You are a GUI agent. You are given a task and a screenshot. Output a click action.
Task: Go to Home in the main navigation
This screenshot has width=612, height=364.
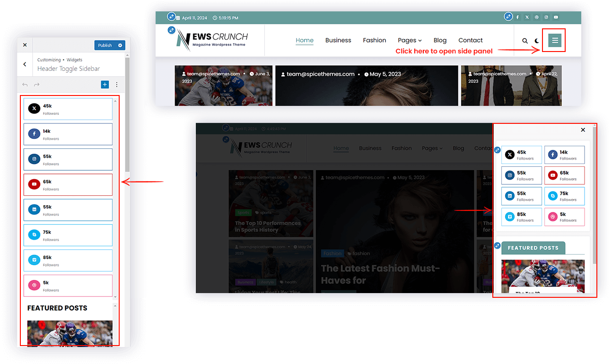coord(305,40)
